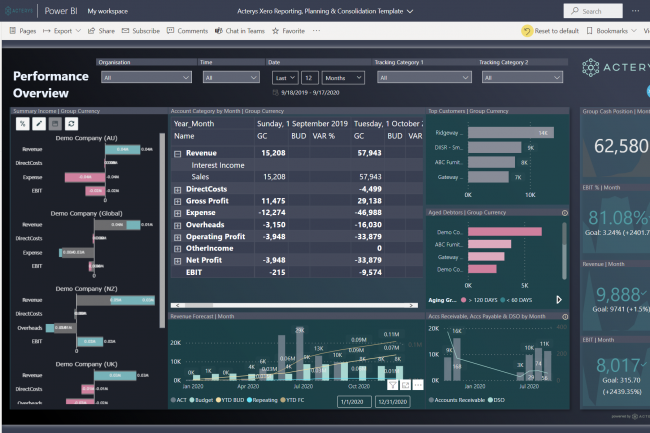
Task: Click the Accounts Receivable legend item
Action: [457, 400]
